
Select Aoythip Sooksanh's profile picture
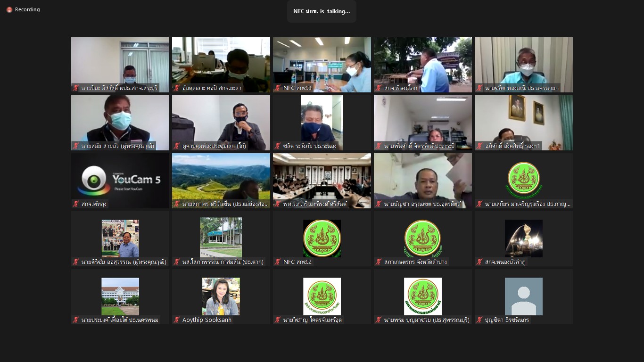(221, 296)
